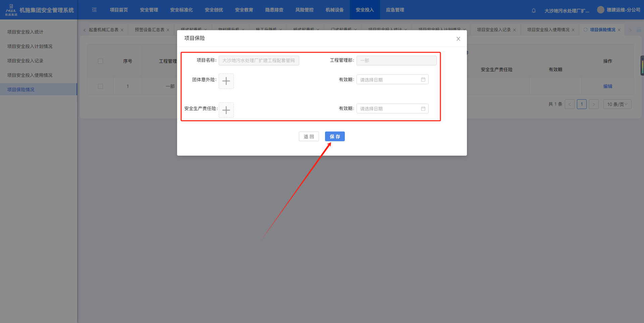This screenshot has width=644, height=323.
Task: Select 项目安全投入统计 in the sidebar
Action: [x=25, y=32]
